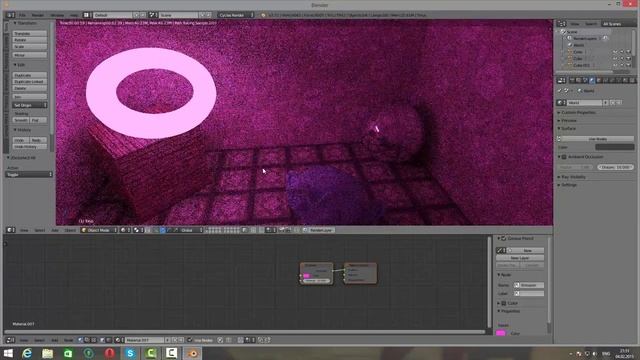Screen dimensions: 640x360
Task: Open Internet Explorer from the taskbar
Action: click(x=27, y=353)
